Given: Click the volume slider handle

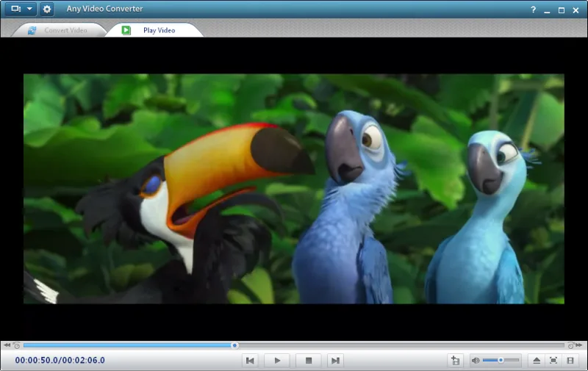Looking at the screenshot, I should (501, 360).
